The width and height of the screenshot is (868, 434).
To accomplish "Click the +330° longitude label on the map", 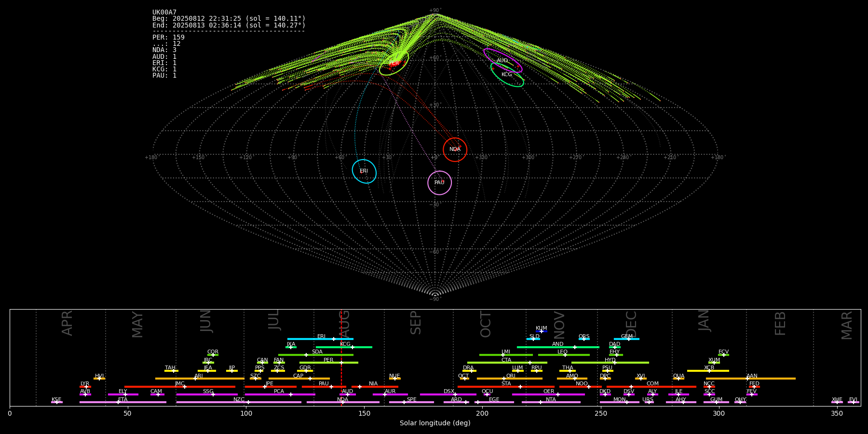I will [481, 158].
